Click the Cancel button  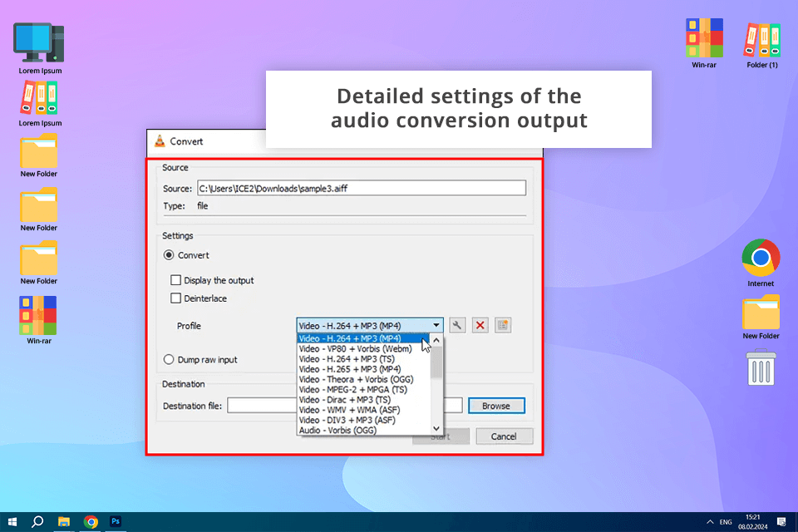[504, 436]
